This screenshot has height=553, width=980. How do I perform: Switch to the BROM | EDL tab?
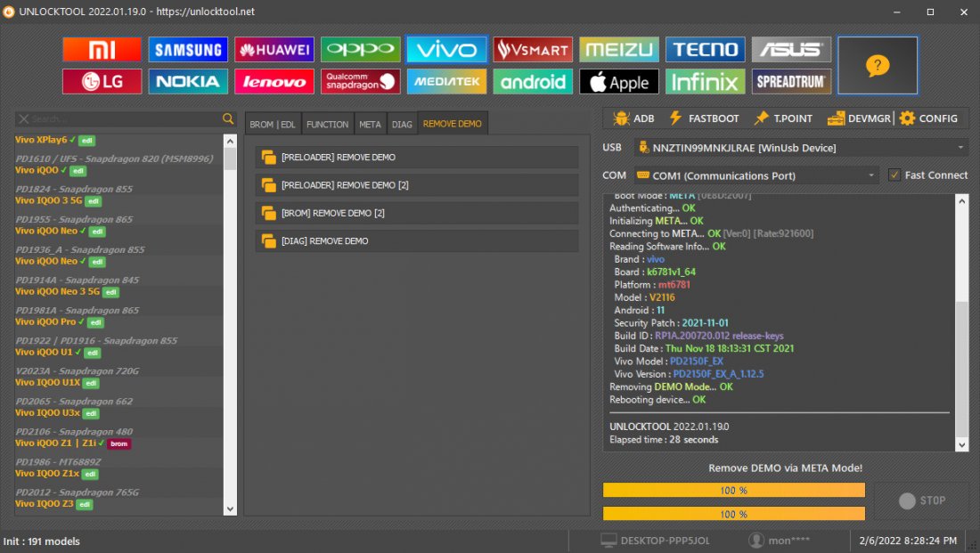coord(273,124)
